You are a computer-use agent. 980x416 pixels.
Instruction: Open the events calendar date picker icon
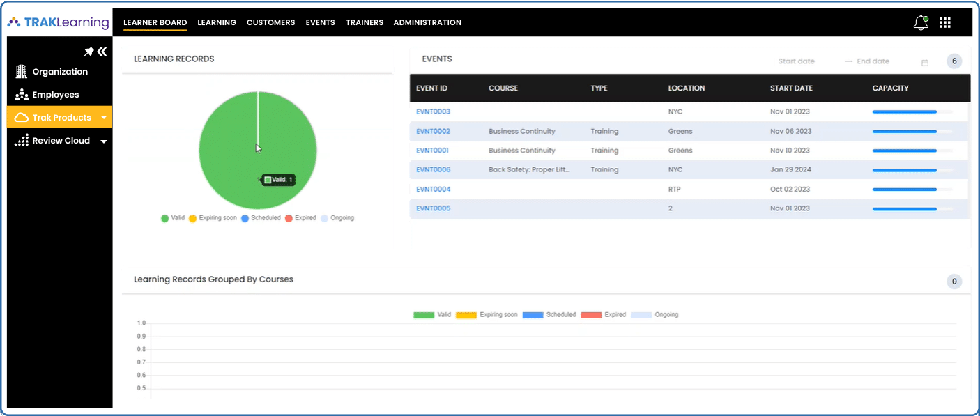pyautogui.click(x=925, y=62)
